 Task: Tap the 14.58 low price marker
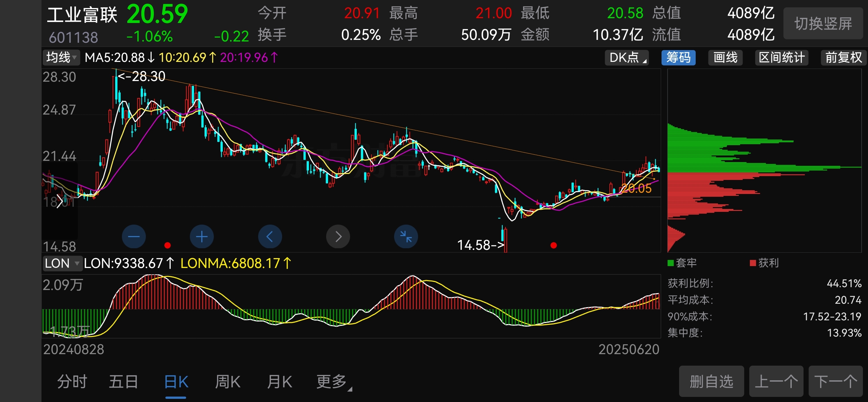pyautogui.click(x=480, y=245)
